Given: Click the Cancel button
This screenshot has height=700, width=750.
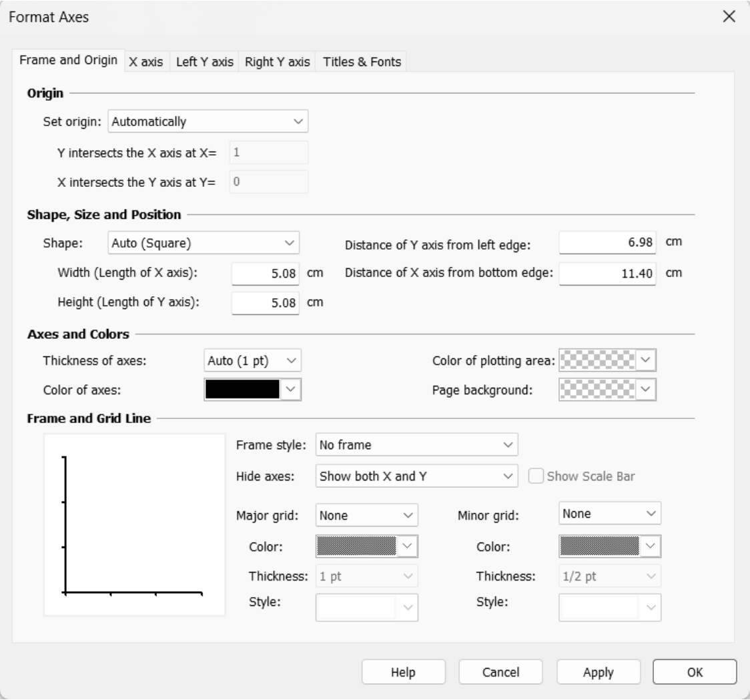Looking at the screenshot, I should click(501, 672).
